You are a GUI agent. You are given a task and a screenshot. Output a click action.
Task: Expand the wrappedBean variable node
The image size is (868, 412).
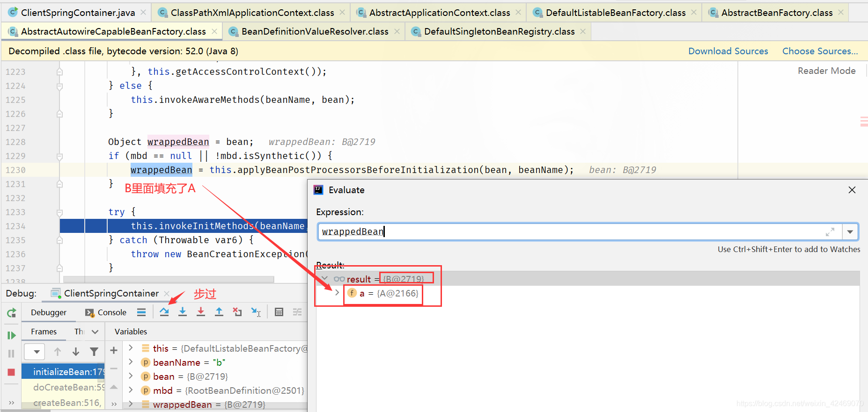[x=131, y=404]
